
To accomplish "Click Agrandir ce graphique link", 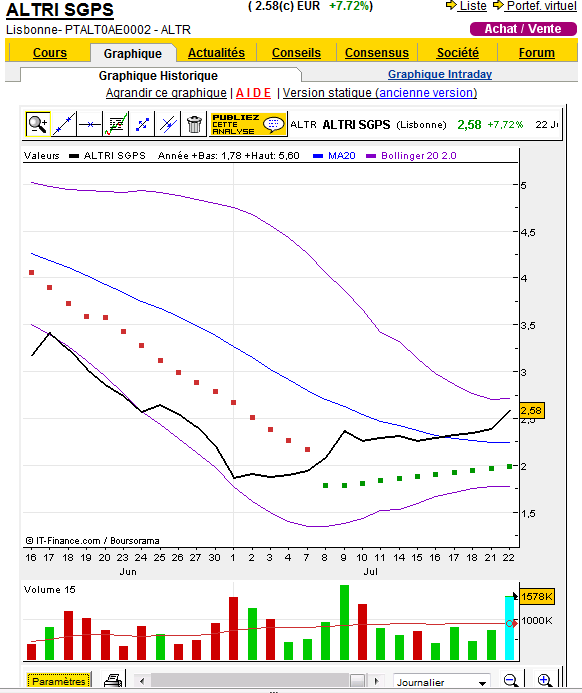I will click(x=166, y=93).
